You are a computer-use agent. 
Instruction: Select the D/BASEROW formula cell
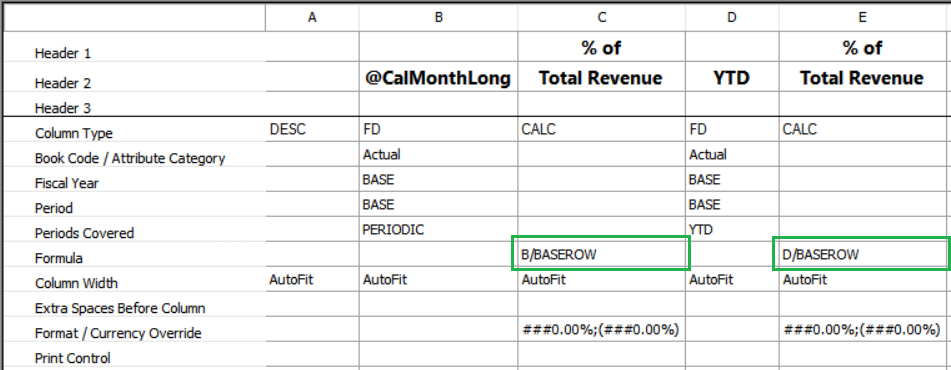(862, 254)
